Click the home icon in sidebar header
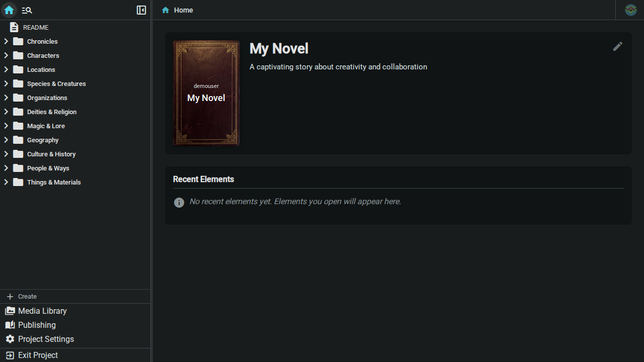 9,10
